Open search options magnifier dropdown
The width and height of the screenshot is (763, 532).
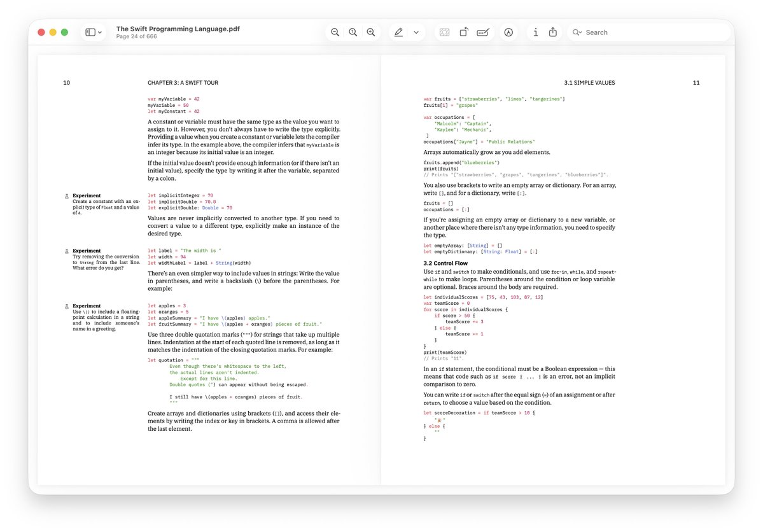577,32
